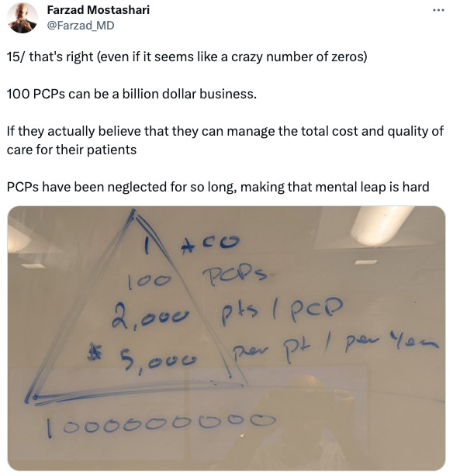Click the long 1000000000 number on whiteboard

[x=161, y=424]
